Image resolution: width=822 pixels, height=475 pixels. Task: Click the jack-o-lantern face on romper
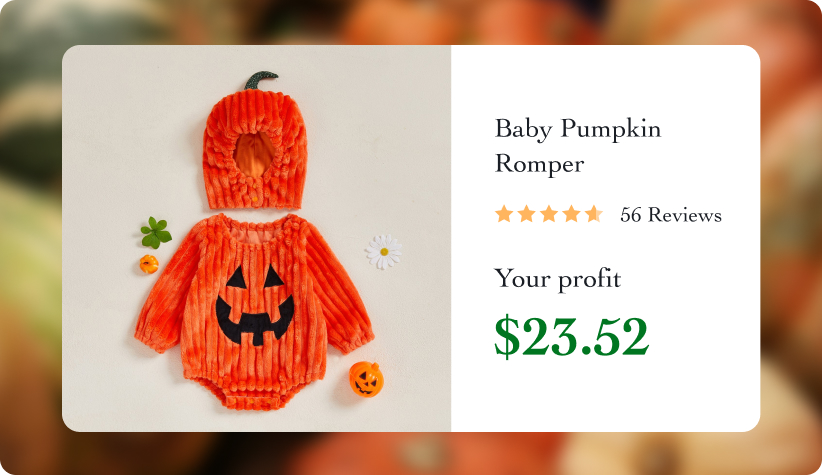click(x=255, y=305)
